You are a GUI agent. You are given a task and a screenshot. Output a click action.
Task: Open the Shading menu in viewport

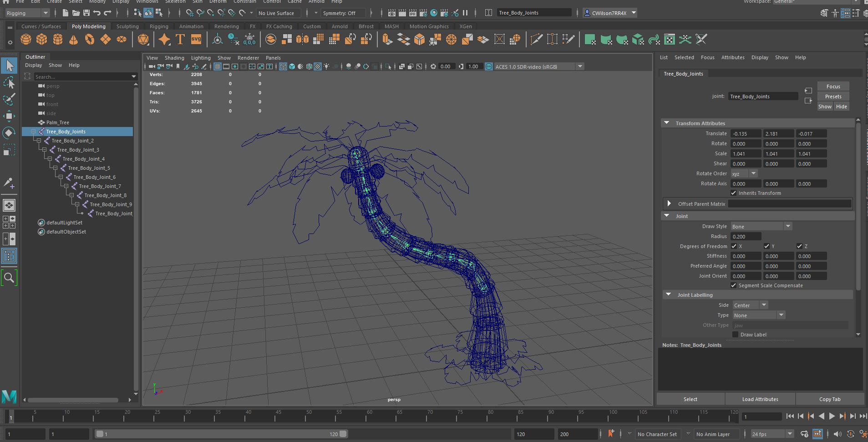click(174, 58)
